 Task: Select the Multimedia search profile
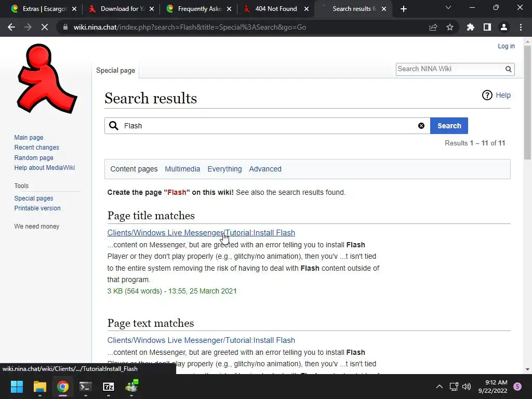[x=182, y=169]
